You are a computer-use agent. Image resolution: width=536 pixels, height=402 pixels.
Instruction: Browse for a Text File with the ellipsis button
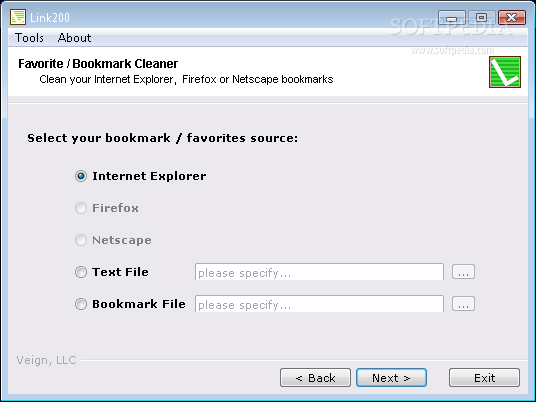point(463,272)
